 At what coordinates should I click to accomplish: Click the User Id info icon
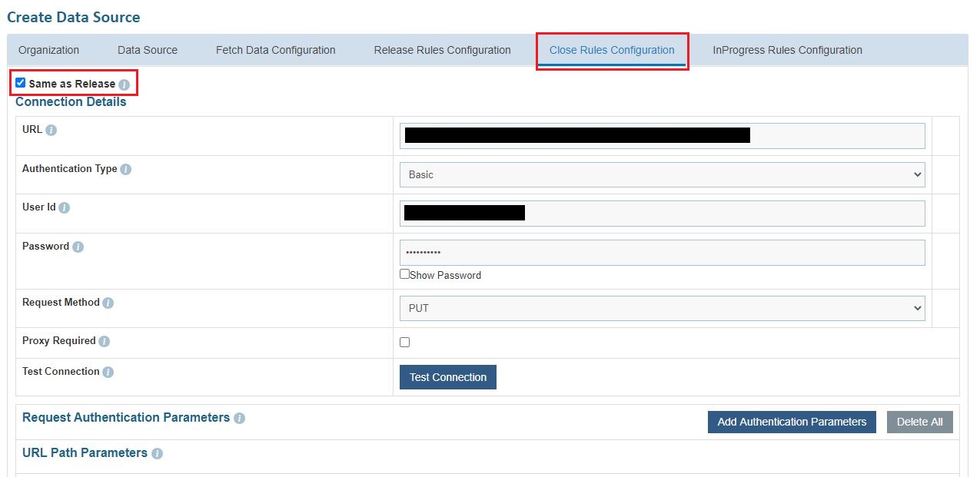(x=65, y=208)
